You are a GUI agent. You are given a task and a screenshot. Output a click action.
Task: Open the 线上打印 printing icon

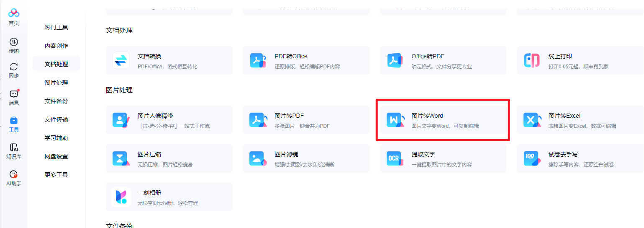(x=532, y=60)
